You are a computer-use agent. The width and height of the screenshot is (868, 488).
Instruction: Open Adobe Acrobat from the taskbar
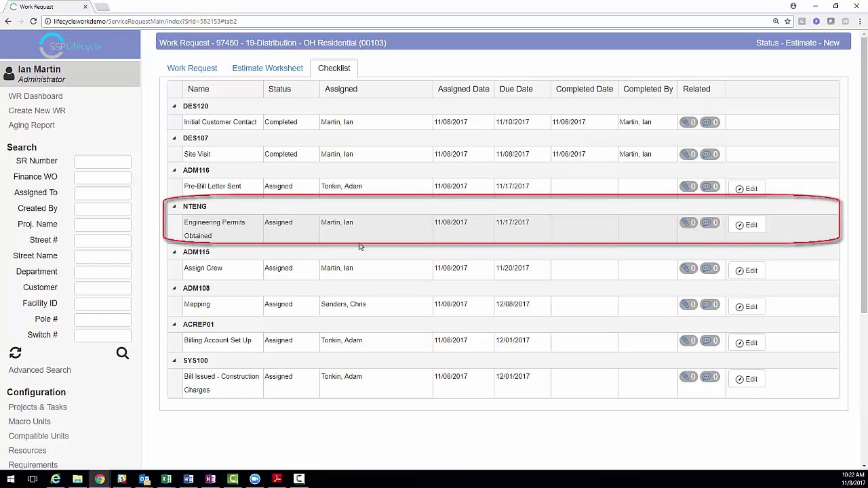click(277, 479)
